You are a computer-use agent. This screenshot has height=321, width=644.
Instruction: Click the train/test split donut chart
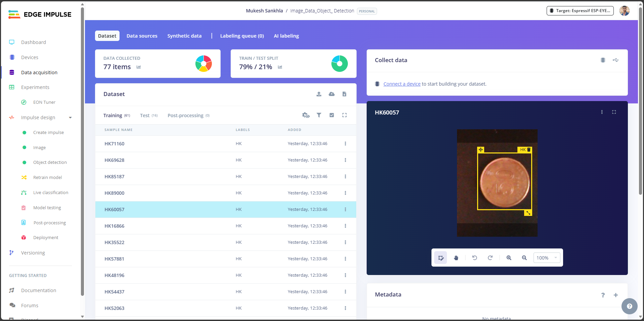(339, 64)
